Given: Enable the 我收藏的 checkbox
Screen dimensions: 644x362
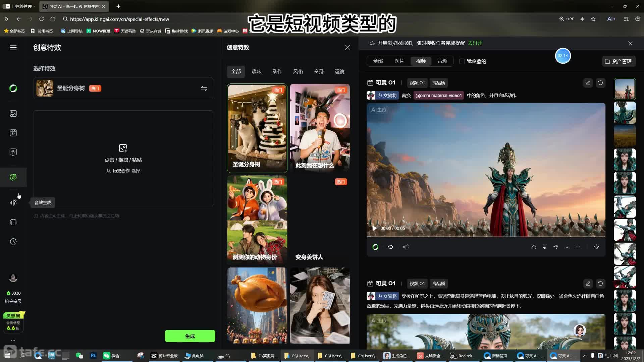Looking at the screenshot, I should pyautogui.click(x=462, y=61).
